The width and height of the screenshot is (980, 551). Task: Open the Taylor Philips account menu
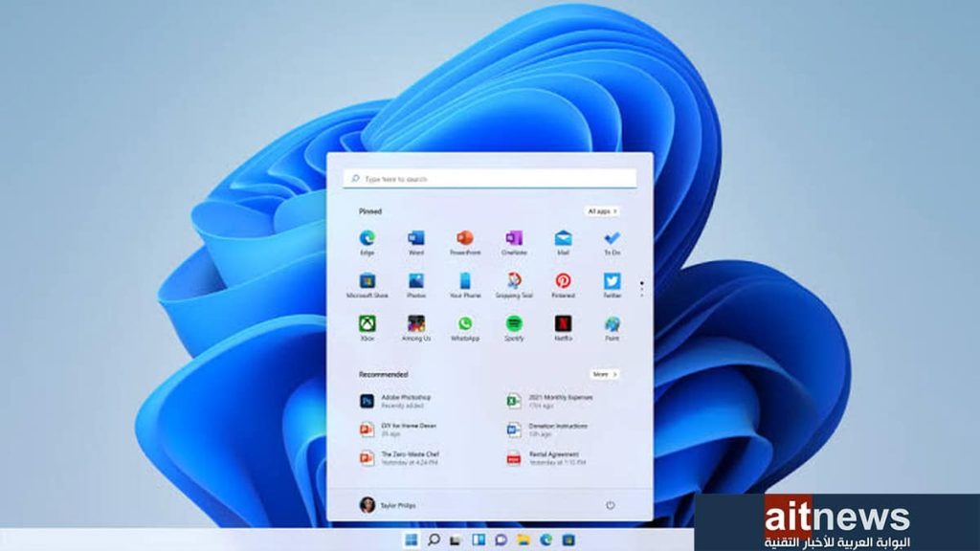(x=388, y=505)
